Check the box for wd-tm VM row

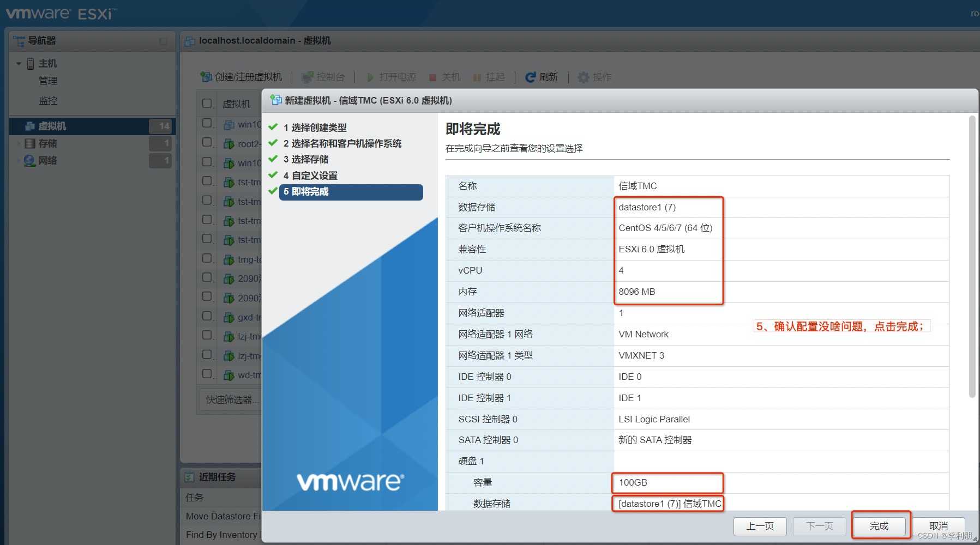click(x=207, y=374)
